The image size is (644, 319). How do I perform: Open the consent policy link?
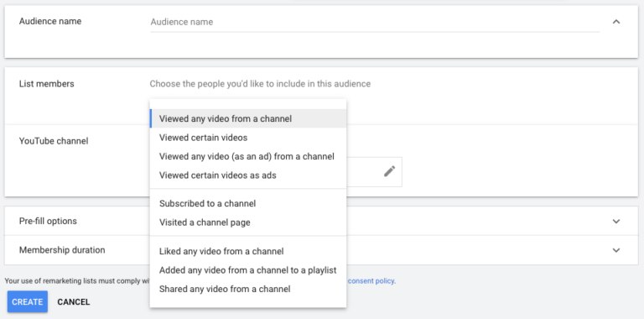[x=371, y=281]
